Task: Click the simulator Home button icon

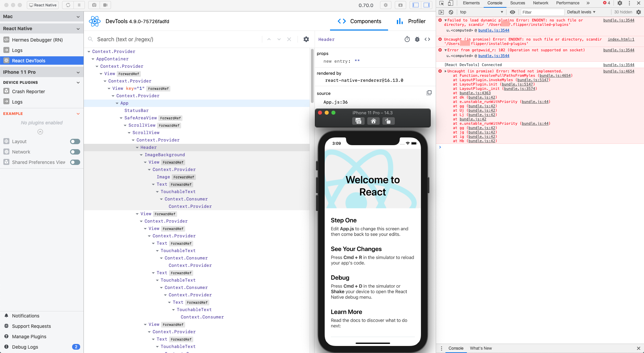Action: coord(373,121)
